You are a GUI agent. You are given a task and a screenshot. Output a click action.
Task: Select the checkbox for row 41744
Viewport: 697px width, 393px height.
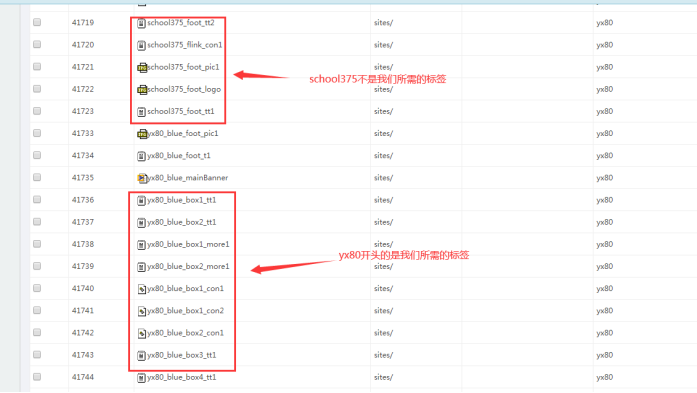coord(37,377)
